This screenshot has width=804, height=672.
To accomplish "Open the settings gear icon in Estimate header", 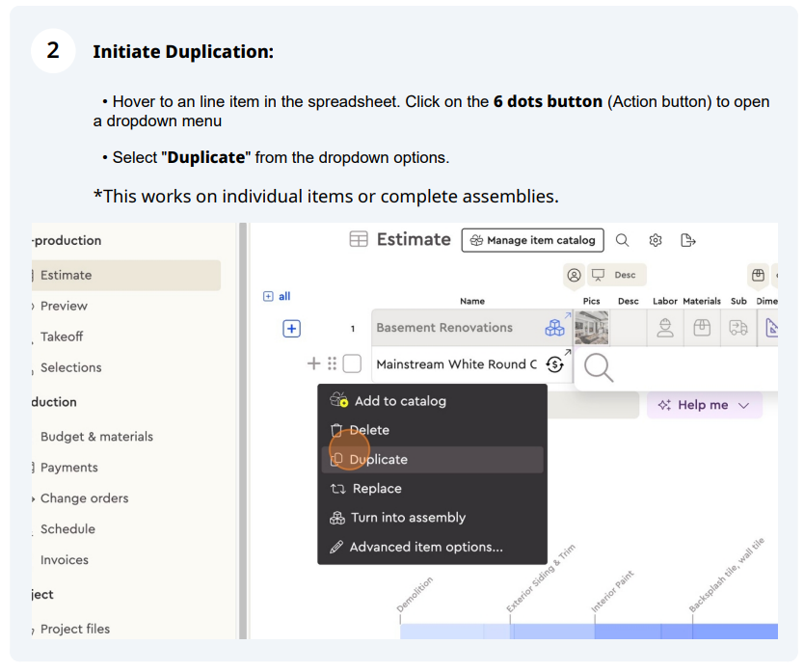I will click(656, 240).
